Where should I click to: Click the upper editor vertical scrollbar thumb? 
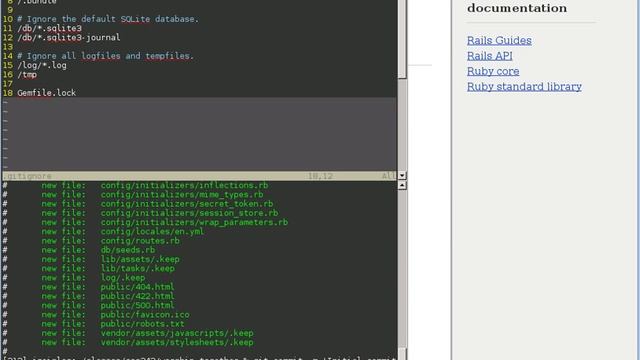402,39
